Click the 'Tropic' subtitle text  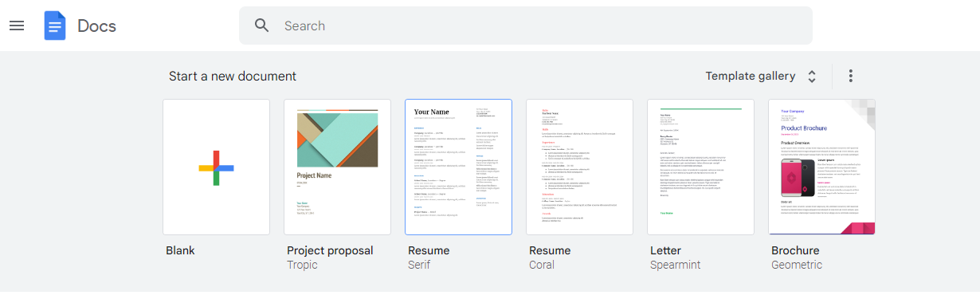pos(302,265)
